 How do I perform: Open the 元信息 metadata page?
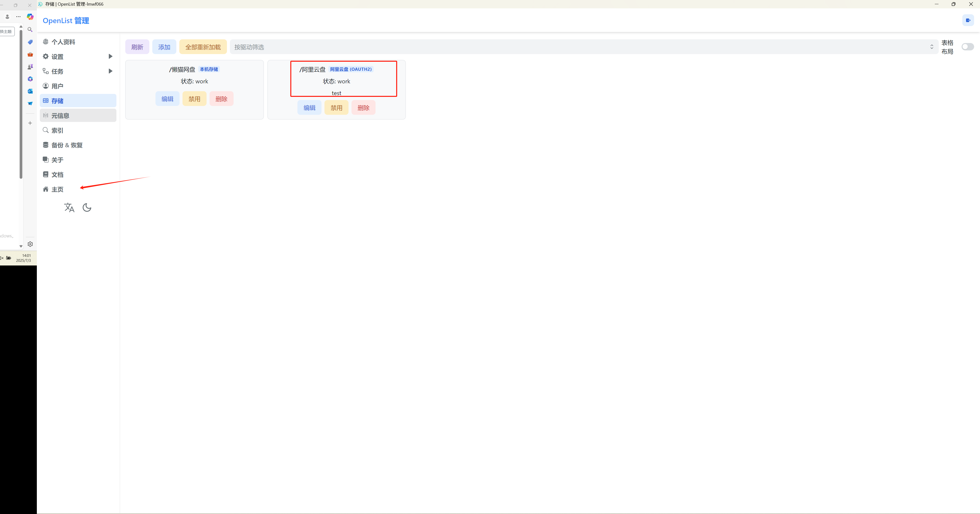(x=78, y=115)
